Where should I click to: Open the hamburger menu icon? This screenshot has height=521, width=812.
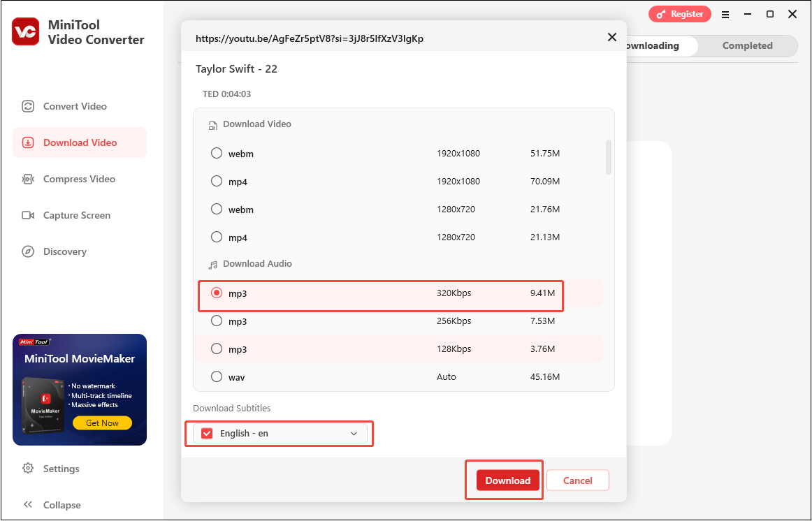click(725, 15)
